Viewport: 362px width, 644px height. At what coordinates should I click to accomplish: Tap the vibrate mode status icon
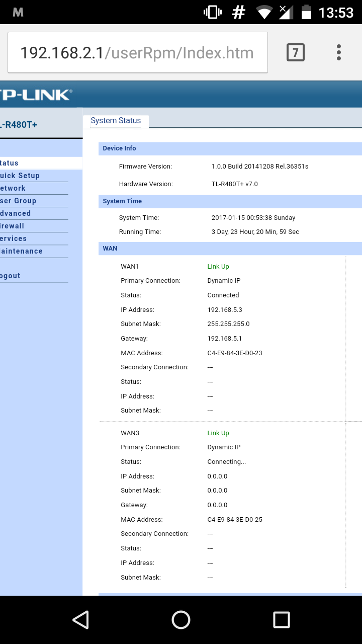tap(213, 13)
